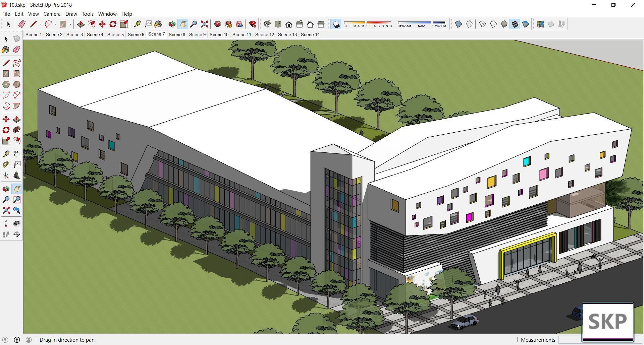Expand the Rectangle tool dropdown arrow
The image size is (644, 345).
(x=70, y=24)
